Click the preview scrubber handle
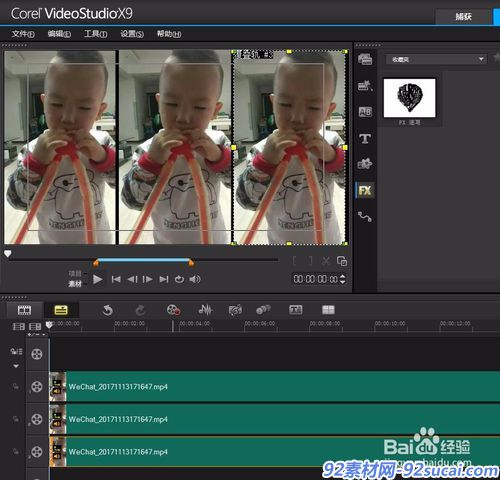500x480 pixels. pyautogui.click(x=8, y=254)
